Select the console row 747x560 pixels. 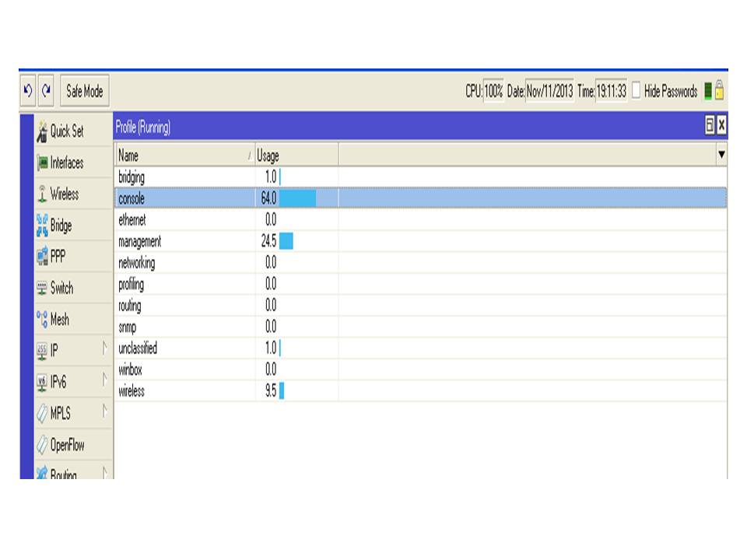(x=421, y=198)
